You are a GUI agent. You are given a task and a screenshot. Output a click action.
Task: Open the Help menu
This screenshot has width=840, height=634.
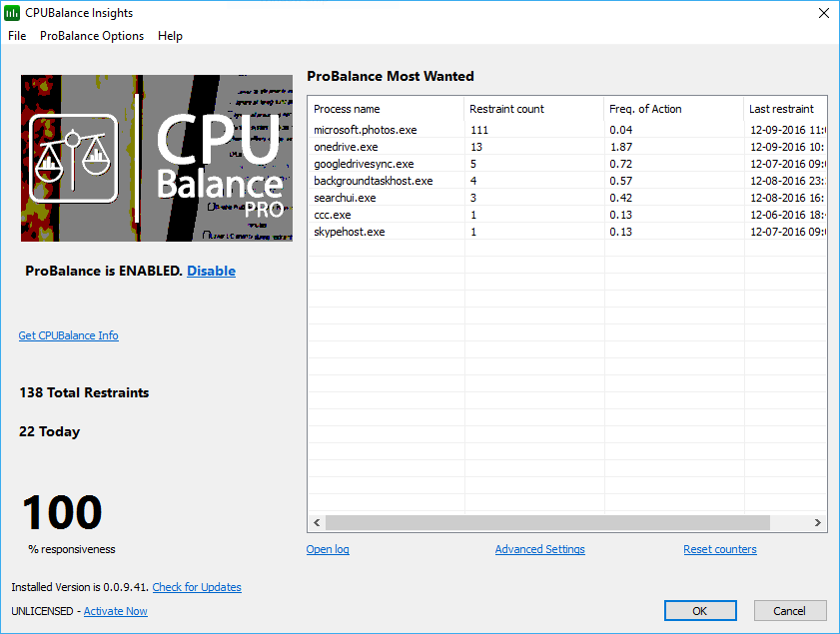click(x=170, y=36)
